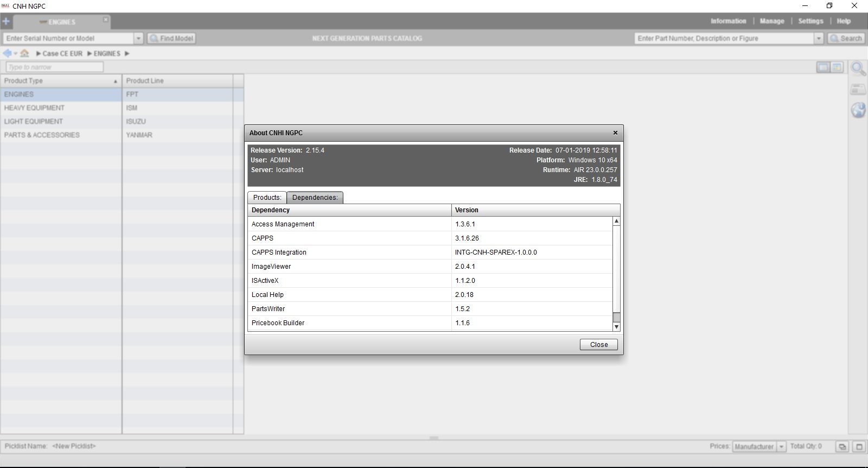This screenshot has height=468, width=868.
Task: Expand breadcrumb arrow after ENGINES
Action: pos(127,54)
